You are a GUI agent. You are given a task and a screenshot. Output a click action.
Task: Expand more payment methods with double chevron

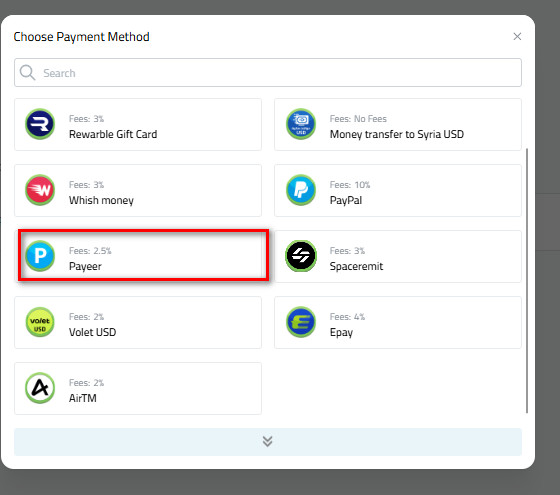tap(268, 442)
